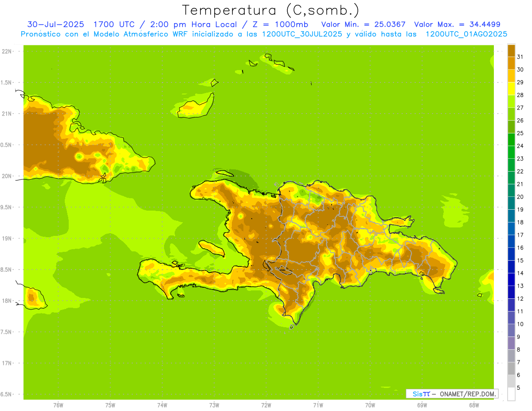
Task: Click the colorbar label '20'
Action: (520, 197)
